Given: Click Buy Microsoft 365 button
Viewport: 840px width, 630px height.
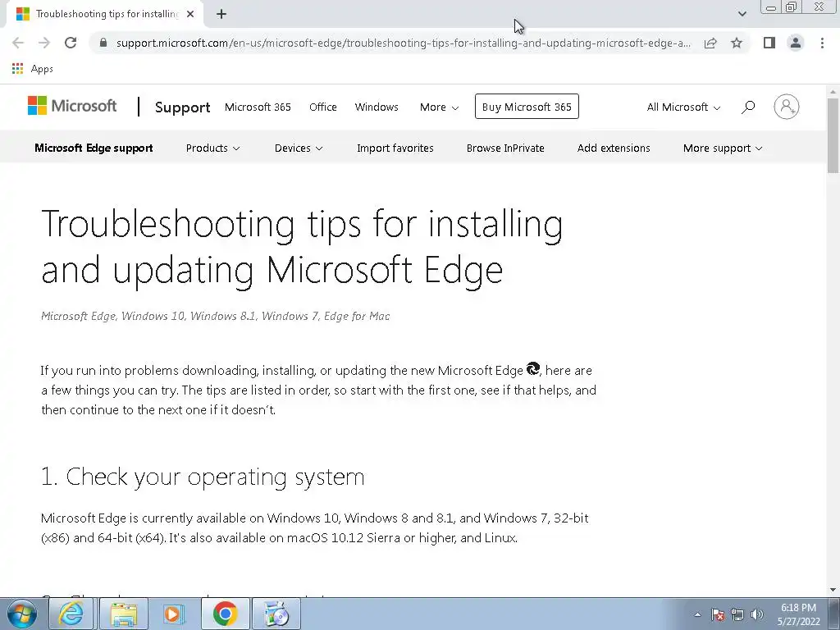Looking at the screenshot, I should (x=527, y=107).
